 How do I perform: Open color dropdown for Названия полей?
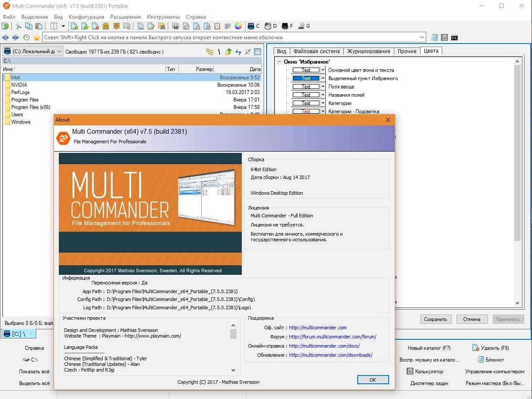(x=323, y=95)
